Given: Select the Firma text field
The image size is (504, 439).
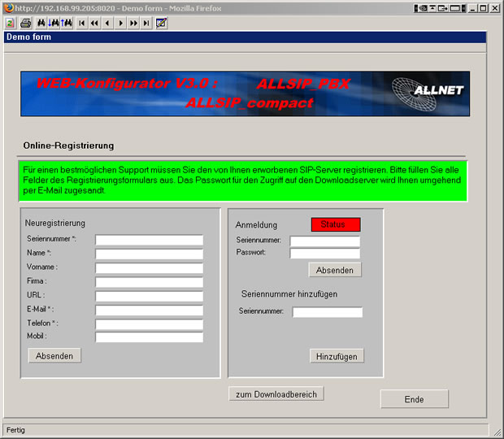Looking at the screenshot, I should 149,281.
